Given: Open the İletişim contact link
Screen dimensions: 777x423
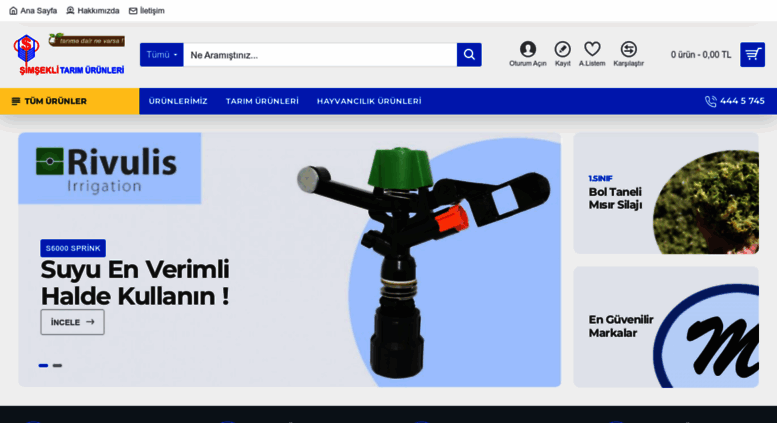Looking at the screenshot, I should coord(147,10).
